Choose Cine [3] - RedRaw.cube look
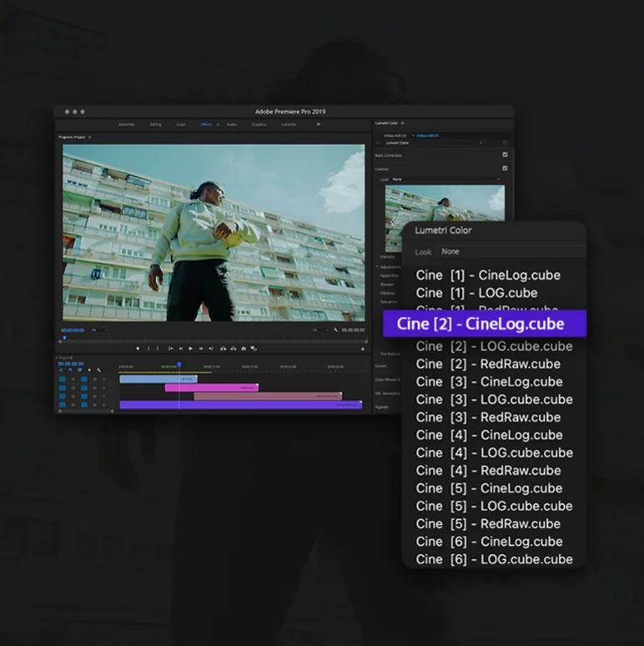The image size is (644, 646). coord(488,417)
